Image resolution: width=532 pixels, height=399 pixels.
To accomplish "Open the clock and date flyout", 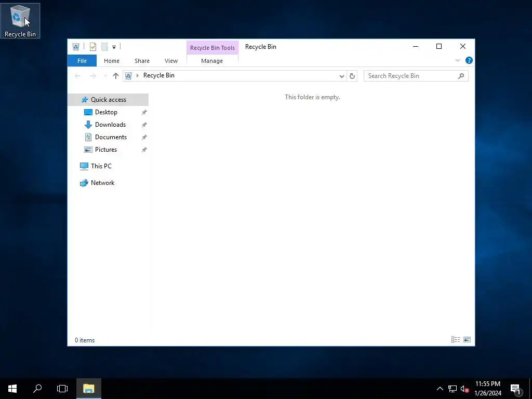I will click(488, 389).
